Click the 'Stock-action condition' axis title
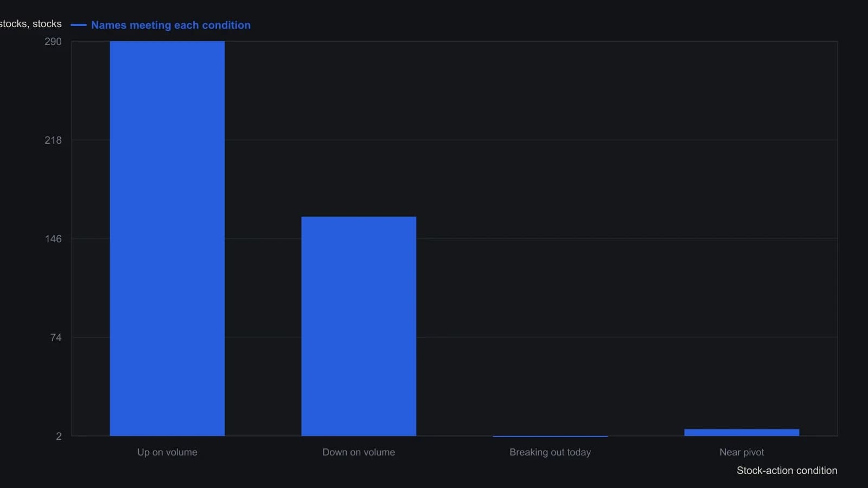 coord(787,471)
